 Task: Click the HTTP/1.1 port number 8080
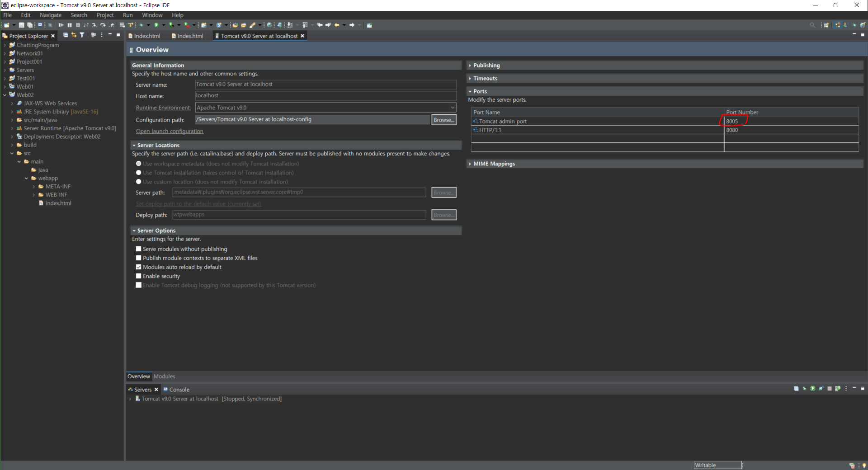click(732, 130)
